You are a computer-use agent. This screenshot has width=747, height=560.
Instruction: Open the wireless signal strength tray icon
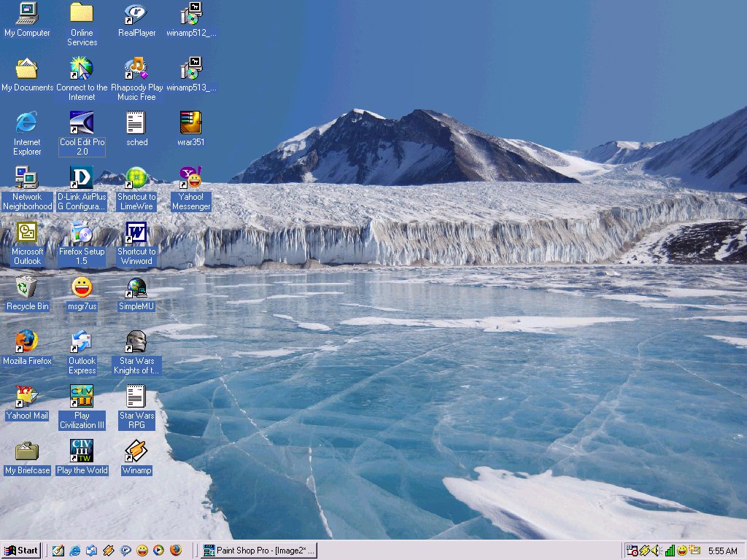point(670,551)
